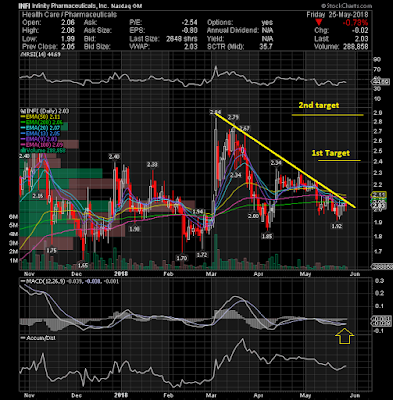Select the 1M volume axis label

pos(13,261)
